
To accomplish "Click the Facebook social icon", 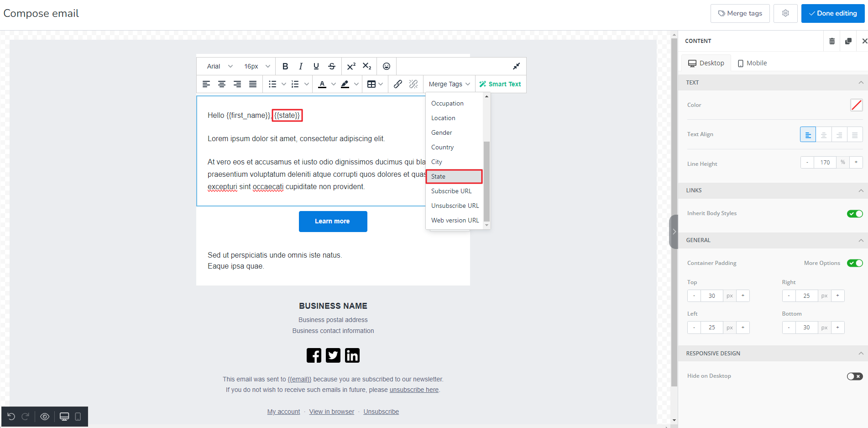I will [314, 355].
